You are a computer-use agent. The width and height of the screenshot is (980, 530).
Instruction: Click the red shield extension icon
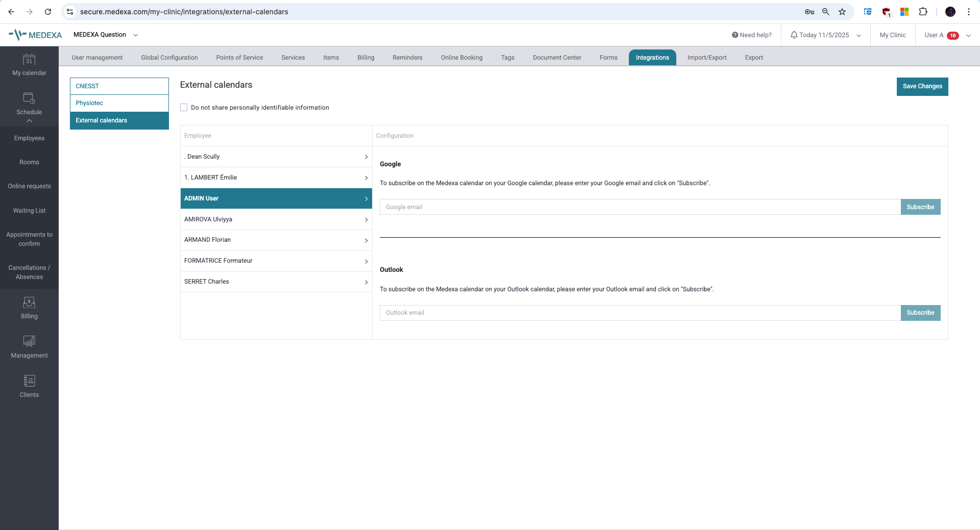(x=886, y=12)
